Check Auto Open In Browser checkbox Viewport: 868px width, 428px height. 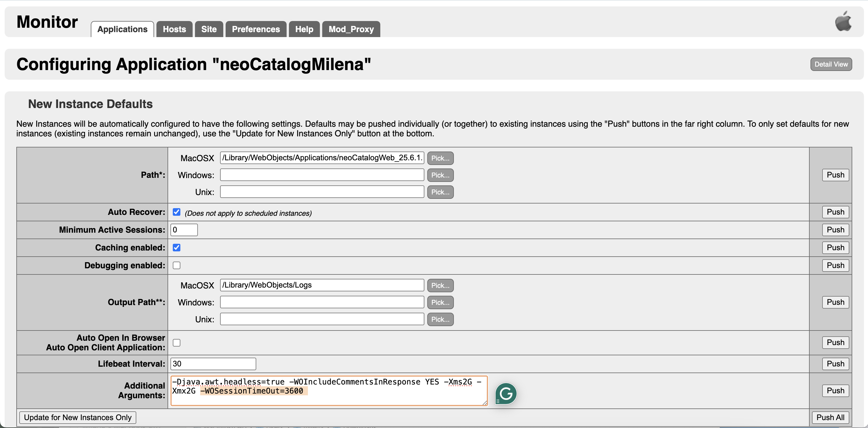pos(177,343)
